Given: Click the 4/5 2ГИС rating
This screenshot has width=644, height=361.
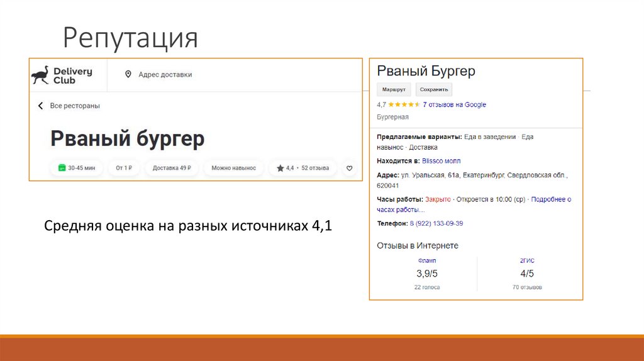Looking at the screenshot, I should [x=527, y=274].
